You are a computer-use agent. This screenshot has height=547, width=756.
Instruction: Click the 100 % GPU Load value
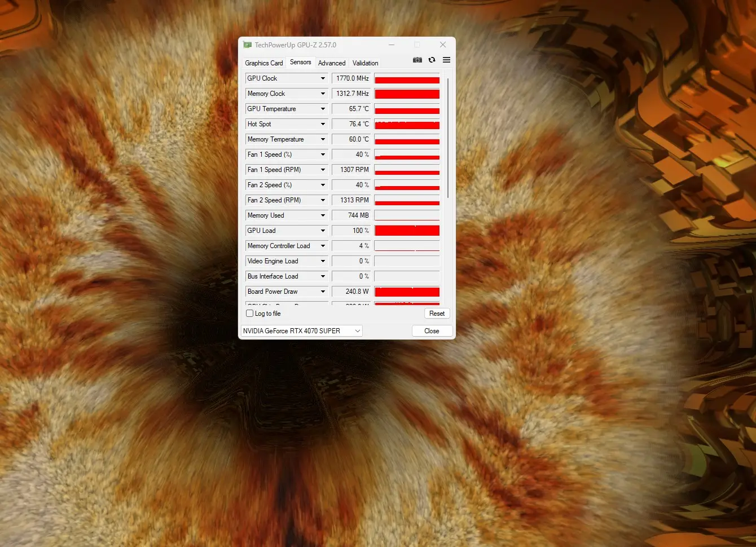(x=351, y=231)
